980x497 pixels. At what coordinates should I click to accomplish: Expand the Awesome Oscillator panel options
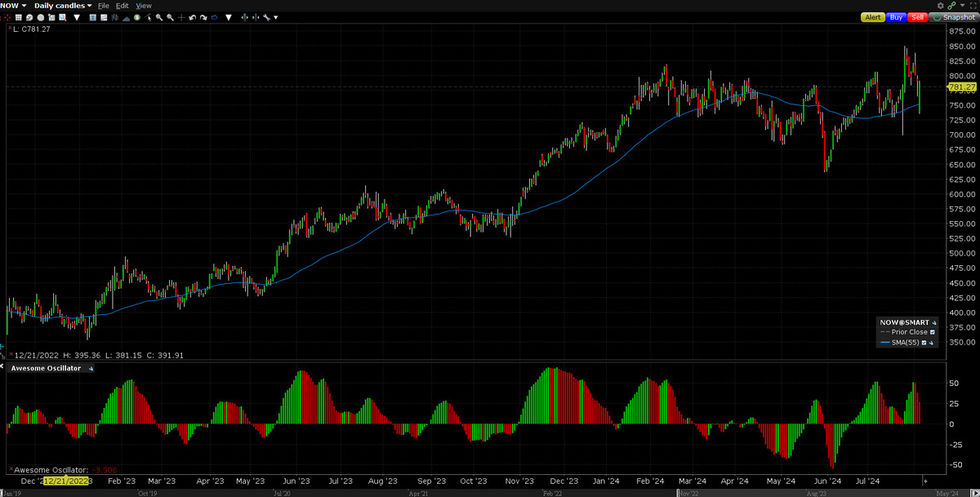coord(91,370)
